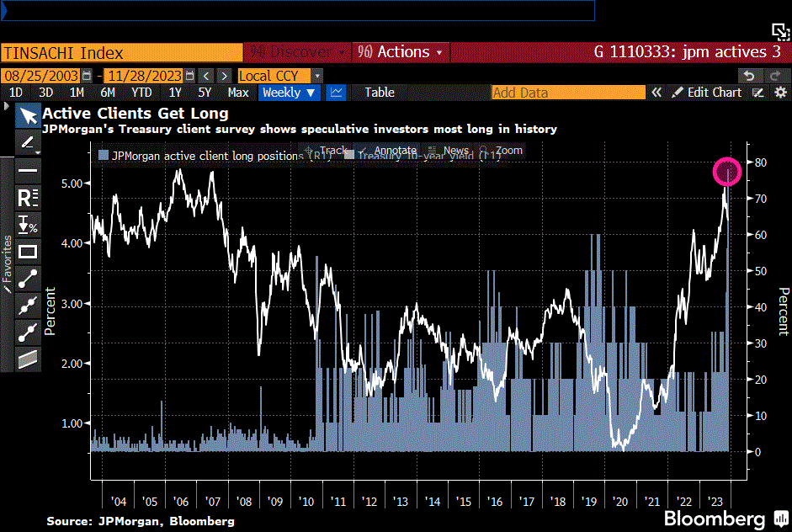Select the 6M range tab

click(108, 93)
